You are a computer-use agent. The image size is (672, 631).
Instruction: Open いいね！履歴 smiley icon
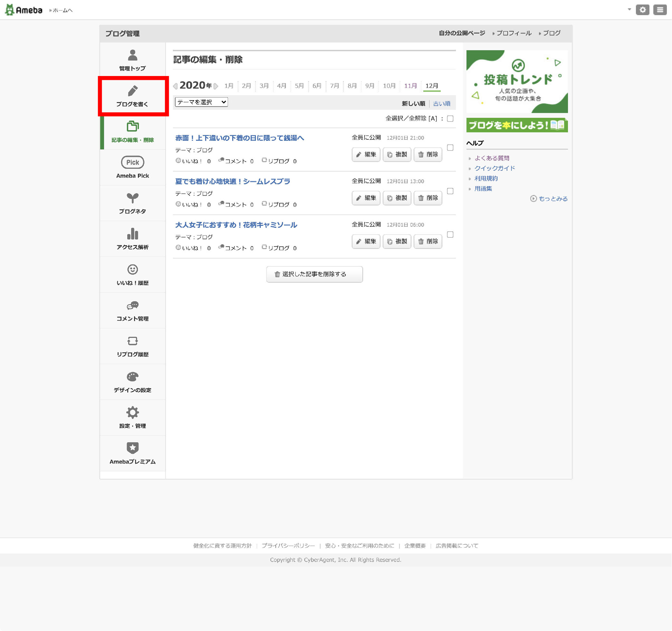pos(132,270)
